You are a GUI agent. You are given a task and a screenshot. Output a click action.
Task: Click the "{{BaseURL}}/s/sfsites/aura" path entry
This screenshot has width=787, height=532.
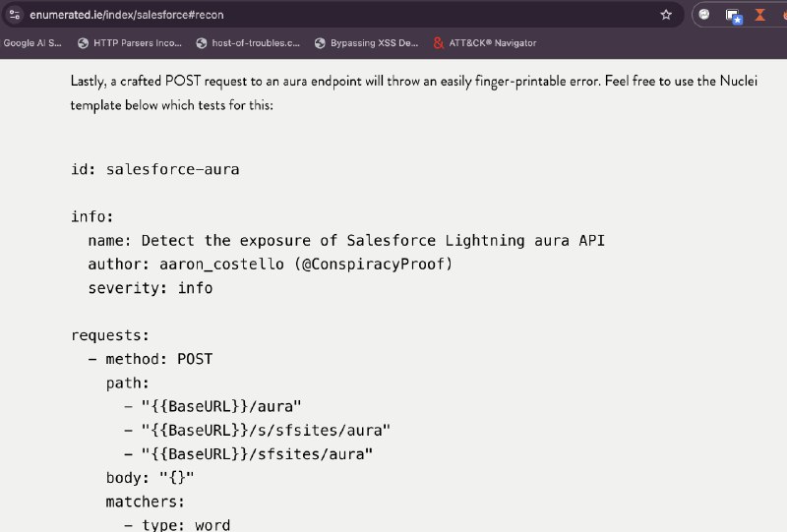(x=266, y=430)
